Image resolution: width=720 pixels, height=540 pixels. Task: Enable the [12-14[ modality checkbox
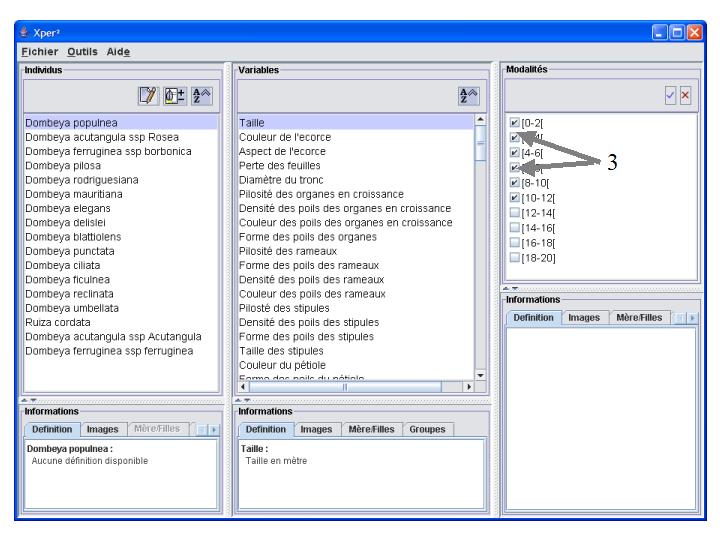pyautogui.click(x=514, y=213)
